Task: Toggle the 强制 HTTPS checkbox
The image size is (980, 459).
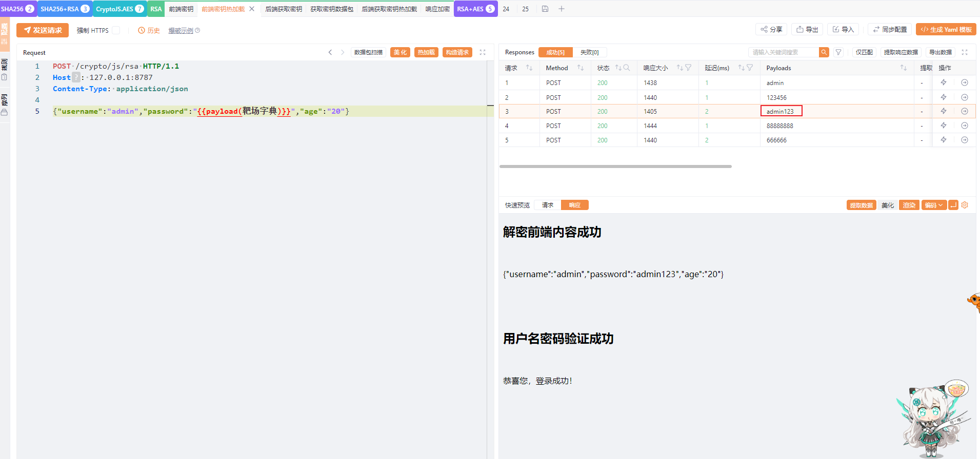Action: click(116, 30)
